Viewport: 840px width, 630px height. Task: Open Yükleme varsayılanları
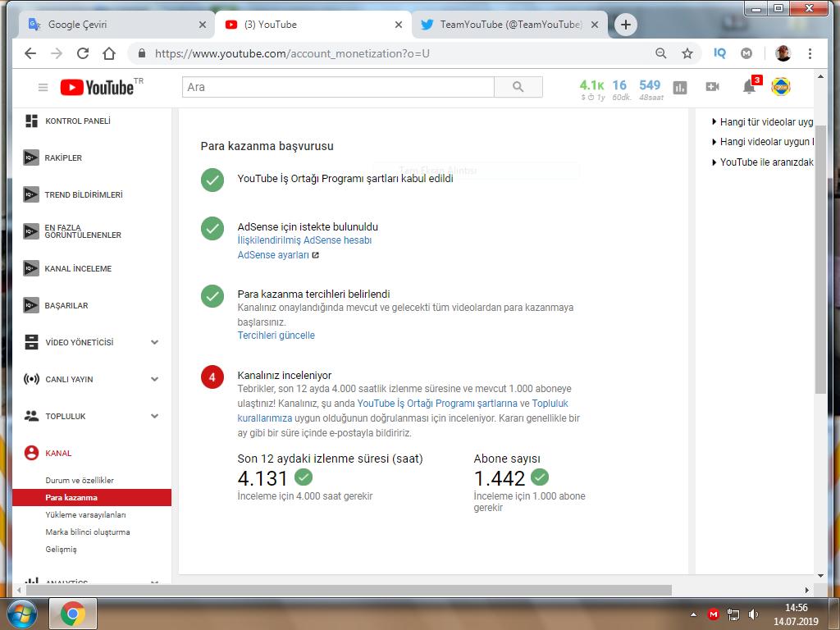[x=85, y=515]
